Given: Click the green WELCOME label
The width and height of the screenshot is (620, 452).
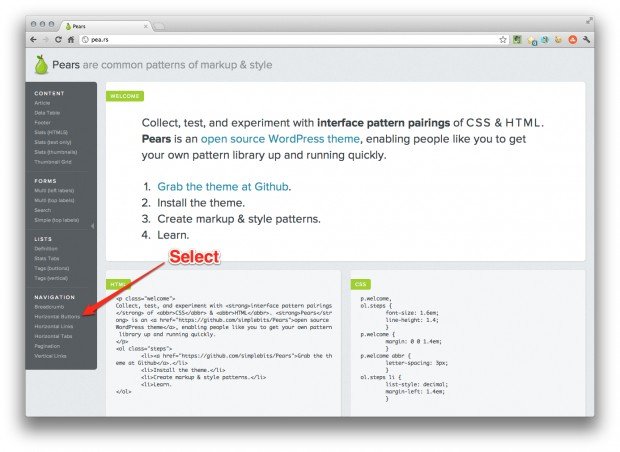Looking at the screenshot, I should 125,96.
